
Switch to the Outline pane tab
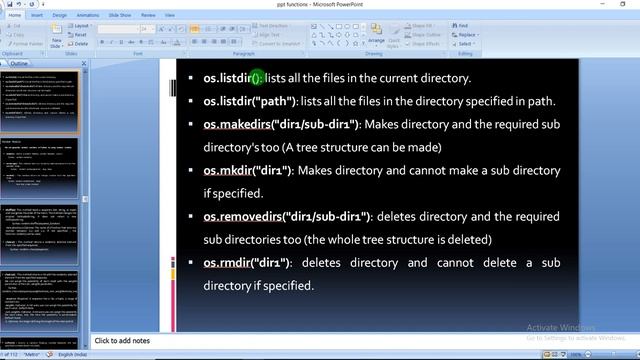(19, 63)
